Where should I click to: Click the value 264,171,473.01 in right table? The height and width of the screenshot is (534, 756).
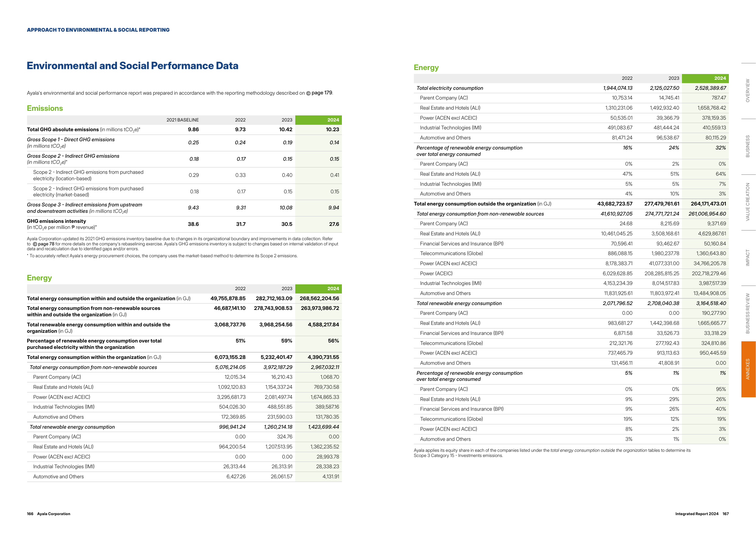click(x=708, y=204)
